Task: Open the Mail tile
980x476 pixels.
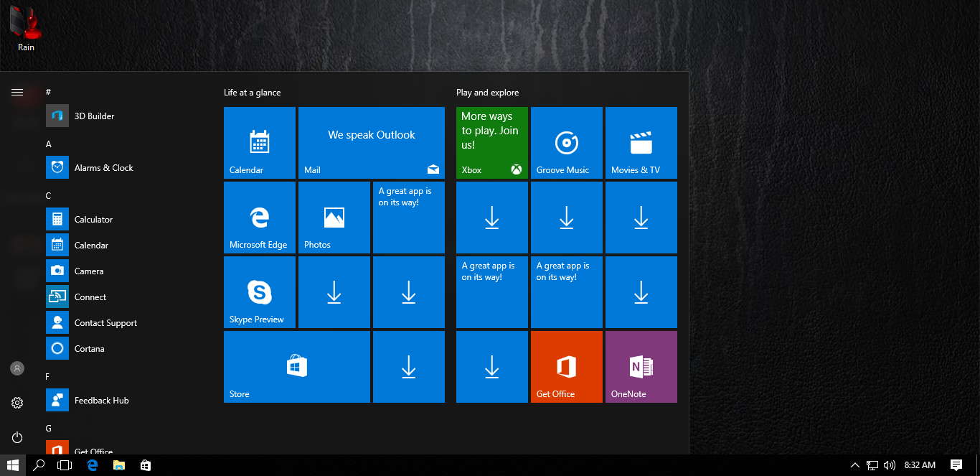Action: 372,143
